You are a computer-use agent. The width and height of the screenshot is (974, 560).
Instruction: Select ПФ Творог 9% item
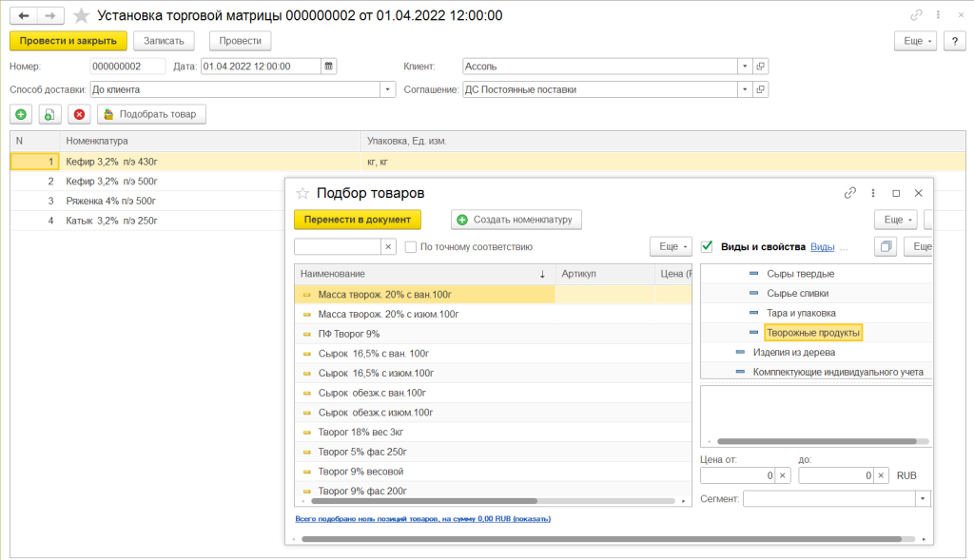[493, 334]
